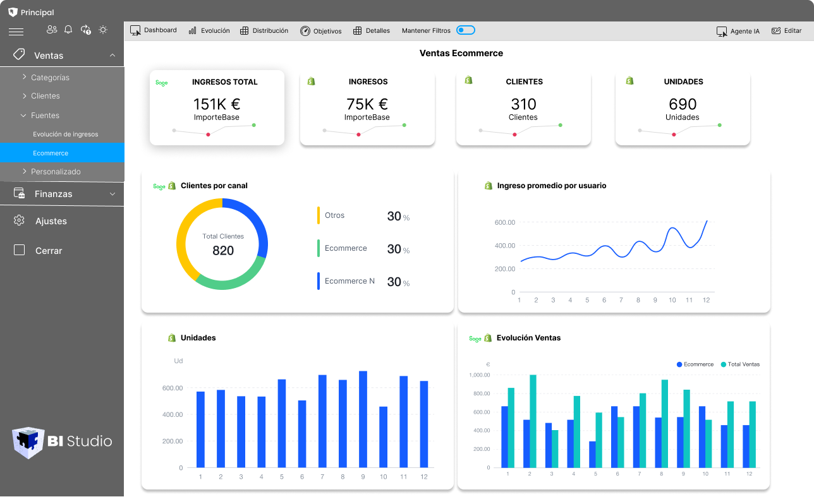Screen dimensions: 814x504
Task: Click the users icon at sidebar top
Action: [51, 29]
